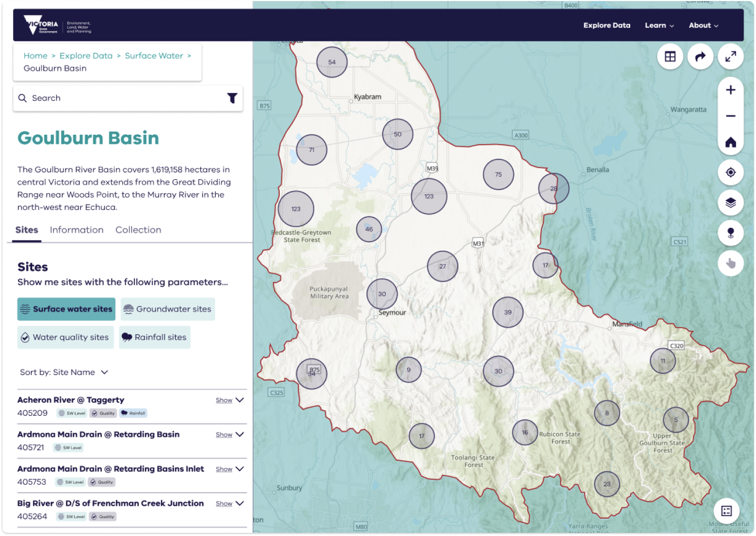Reset map to home extent

point(730,142)
